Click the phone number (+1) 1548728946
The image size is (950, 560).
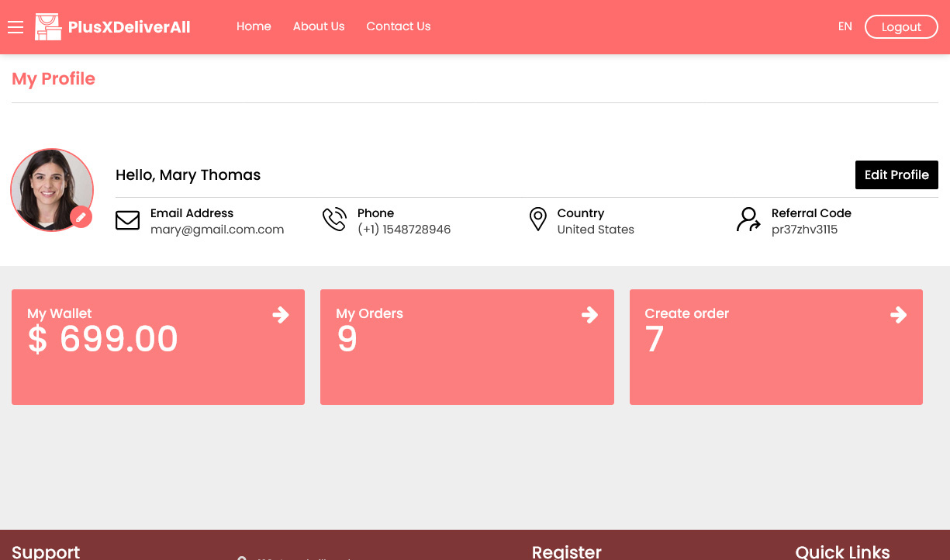pyautogui.click(x=404, y=230)
